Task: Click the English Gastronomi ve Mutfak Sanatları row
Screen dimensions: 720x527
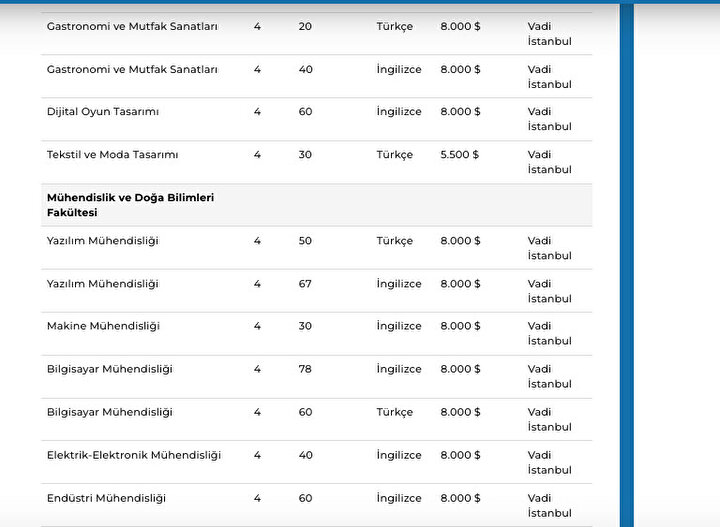Action: click(x=316, y=76)
